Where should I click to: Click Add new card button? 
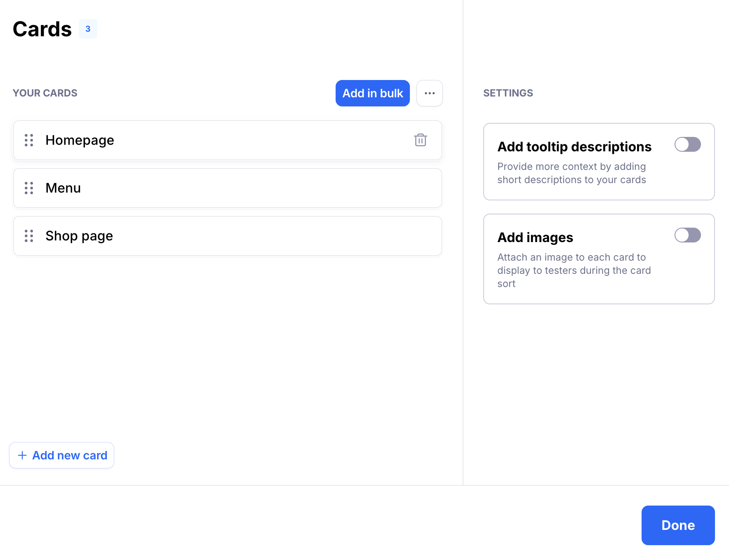coord(61,455)
